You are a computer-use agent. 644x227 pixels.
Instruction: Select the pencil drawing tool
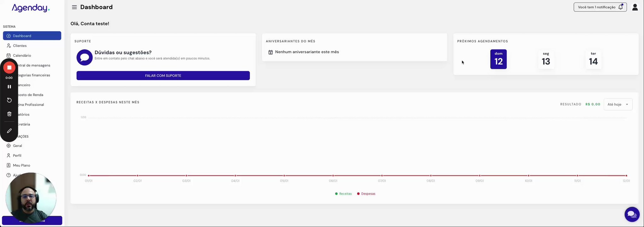[x=9, y=131]
